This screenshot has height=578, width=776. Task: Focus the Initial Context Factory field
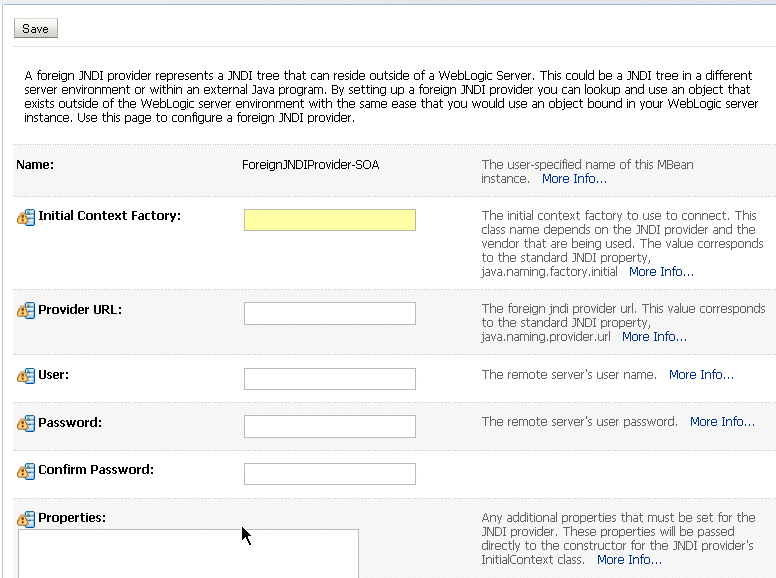pyautogui.click(x=330, y=220)
